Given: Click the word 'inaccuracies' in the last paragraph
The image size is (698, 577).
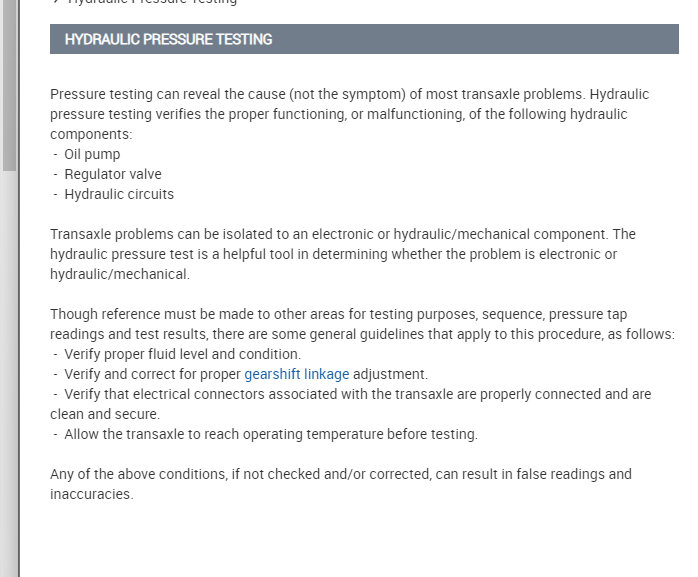Looking at the screenshot, I should click(91, 494).
